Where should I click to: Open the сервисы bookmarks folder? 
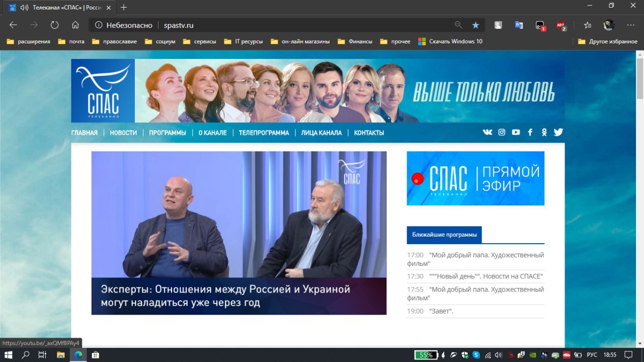200,41
